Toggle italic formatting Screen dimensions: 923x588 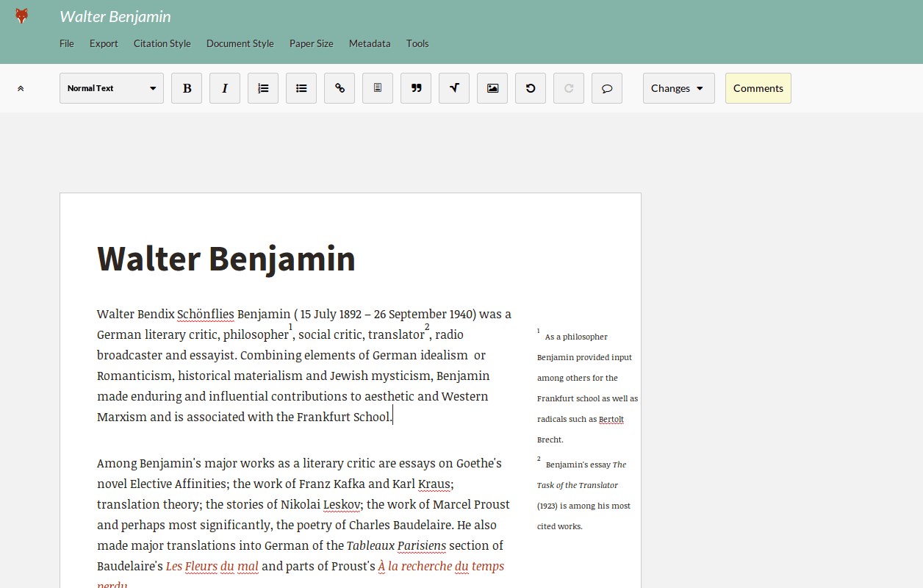[x=225, y=88]
